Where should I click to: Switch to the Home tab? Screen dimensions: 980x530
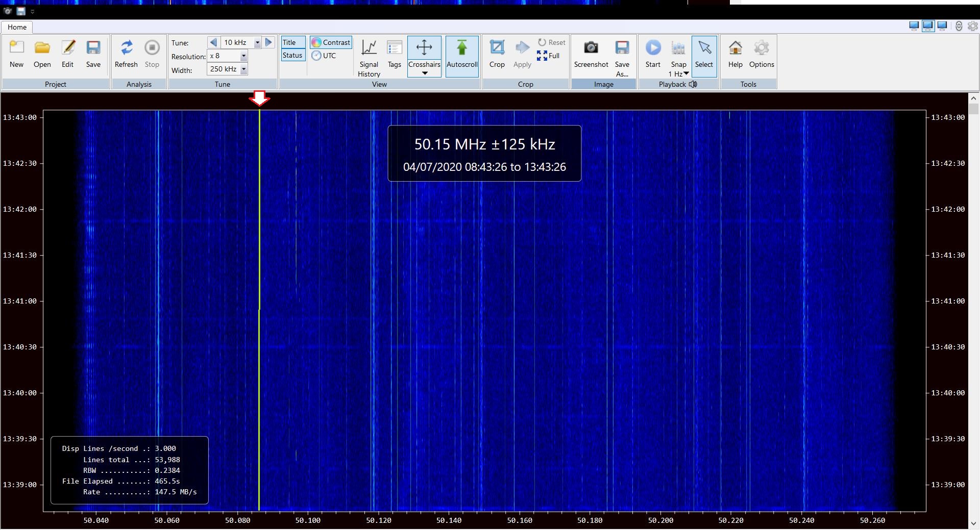pyautogui.click(x=17, y=27)
